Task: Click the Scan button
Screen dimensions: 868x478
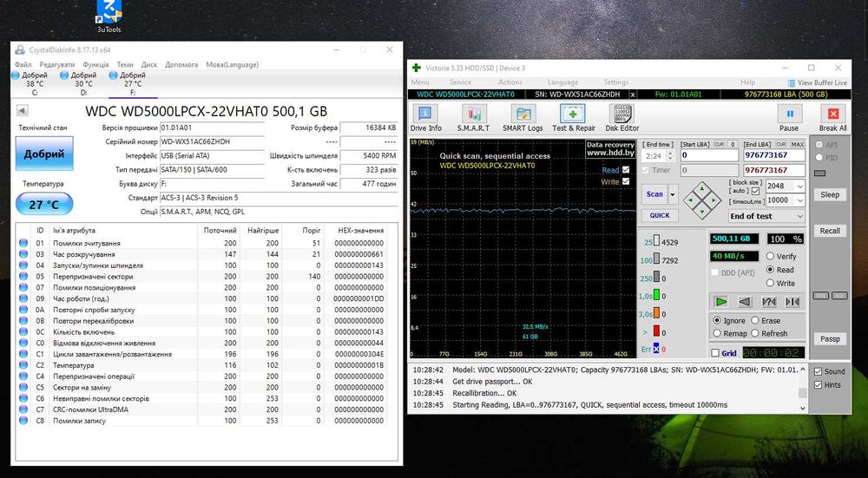Action: click(654, 194)
